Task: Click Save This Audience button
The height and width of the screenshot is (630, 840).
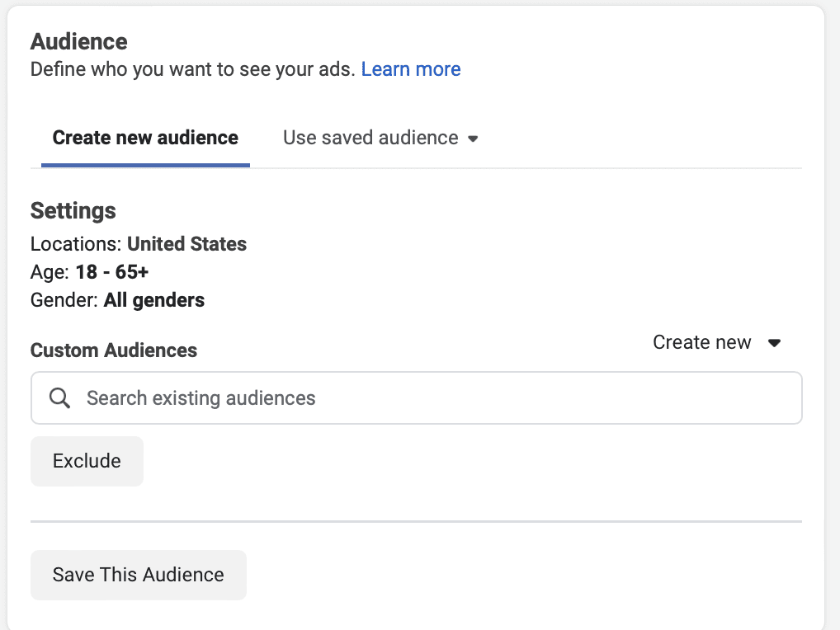Action: click(x=139, y=574)
